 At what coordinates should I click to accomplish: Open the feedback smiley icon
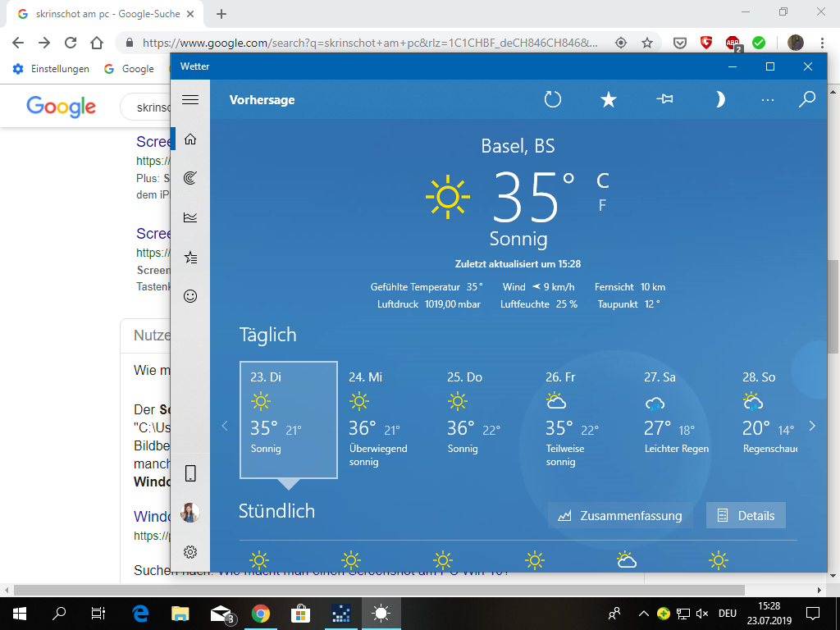[190, 296]
